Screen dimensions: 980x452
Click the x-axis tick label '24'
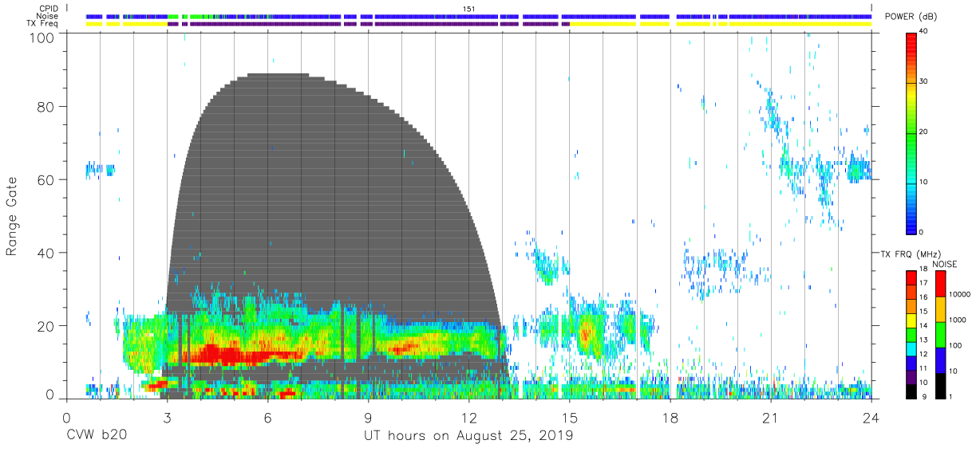tap(871, 417)
